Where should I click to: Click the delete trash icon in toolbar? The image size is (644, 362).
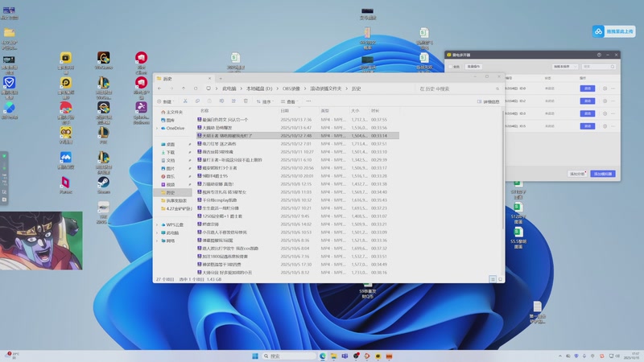(245, 102)
